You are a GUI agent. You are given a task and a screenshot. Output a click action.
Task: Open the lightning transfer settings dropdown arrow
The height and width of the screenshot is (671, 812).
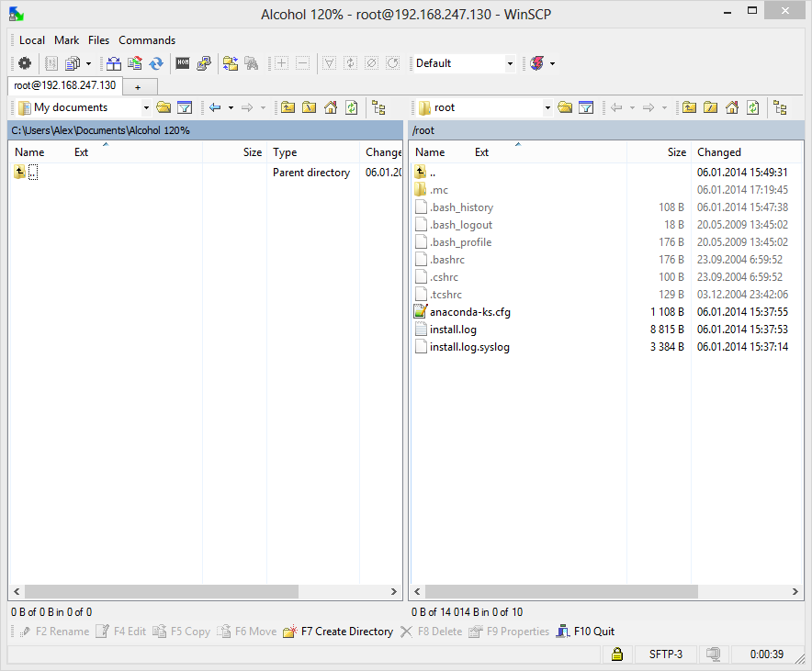[x=553, y=63]
